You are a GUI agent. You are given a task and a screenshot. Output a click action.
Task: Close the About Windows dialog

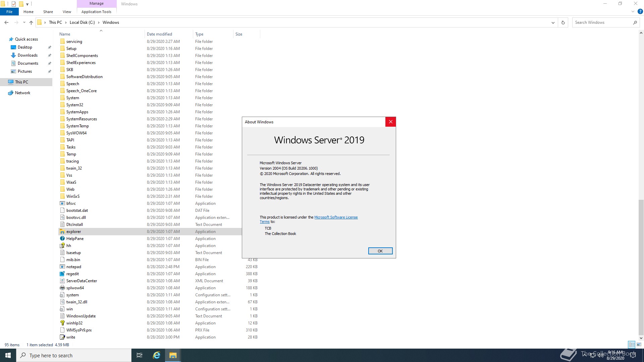point(390,122)
